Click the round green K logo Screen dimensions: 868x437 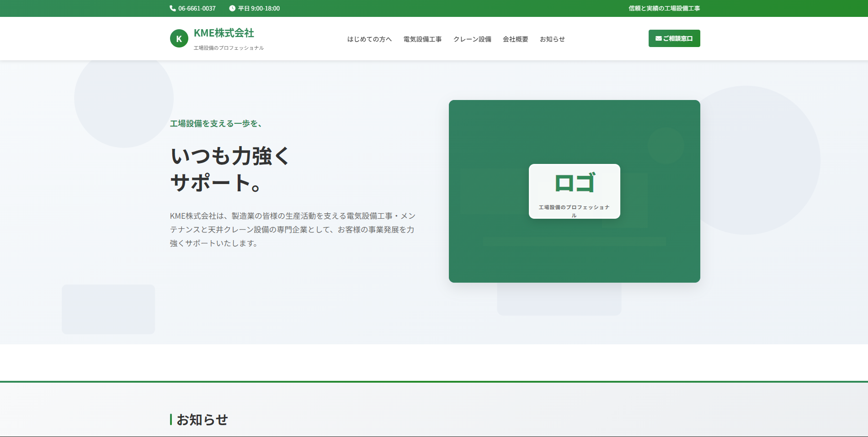point(179,39)
